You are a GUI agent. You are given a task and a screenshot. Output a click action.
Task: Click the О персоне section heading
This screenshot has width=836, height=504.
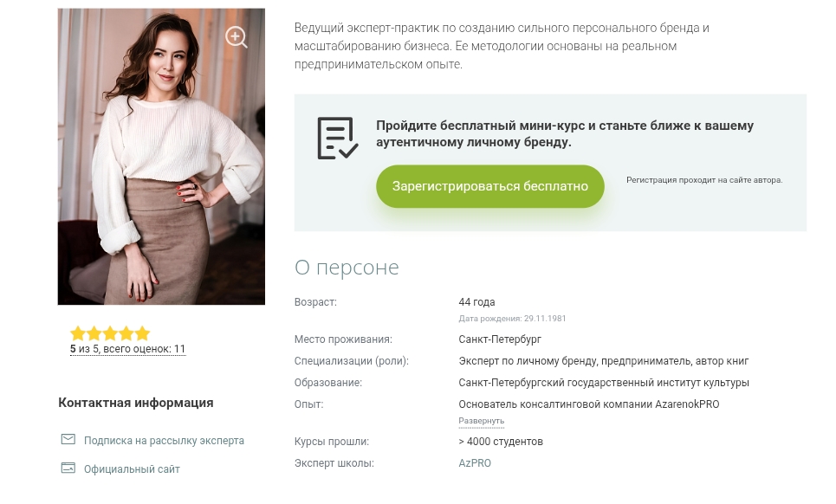pos(347,267)
